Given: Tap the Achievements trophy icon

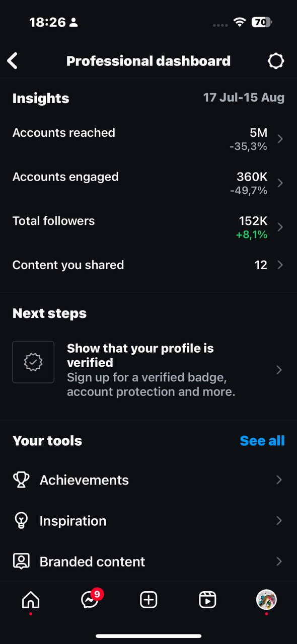Looking at the screenshot, I should point(21,479).
